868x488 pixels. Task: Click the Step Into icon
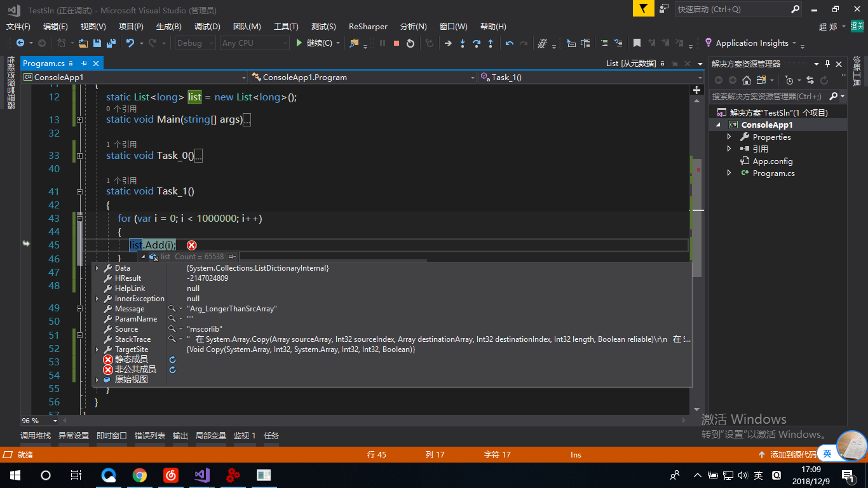[463, 43]
